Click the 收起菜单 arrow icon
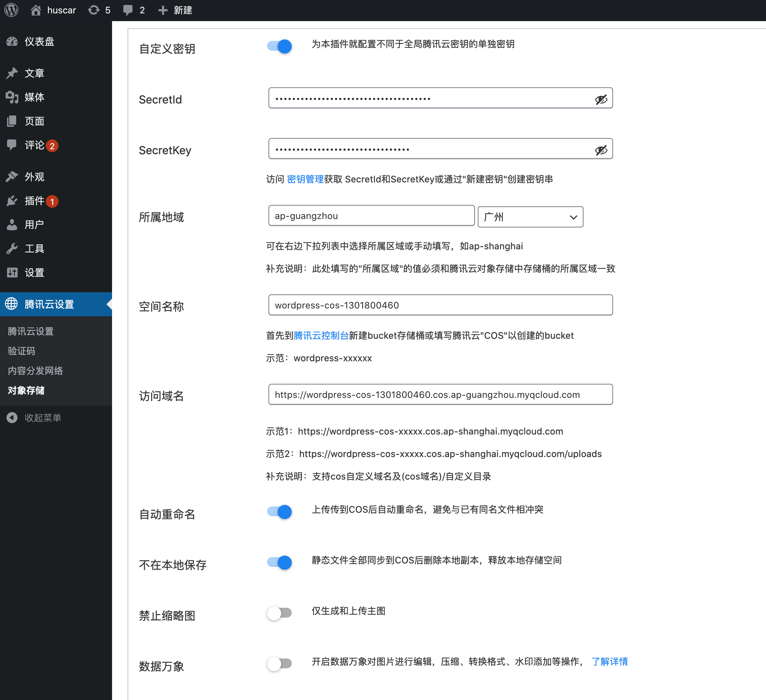Image resolution: width=766 pixels, height=700 pixels. (12, 418)
